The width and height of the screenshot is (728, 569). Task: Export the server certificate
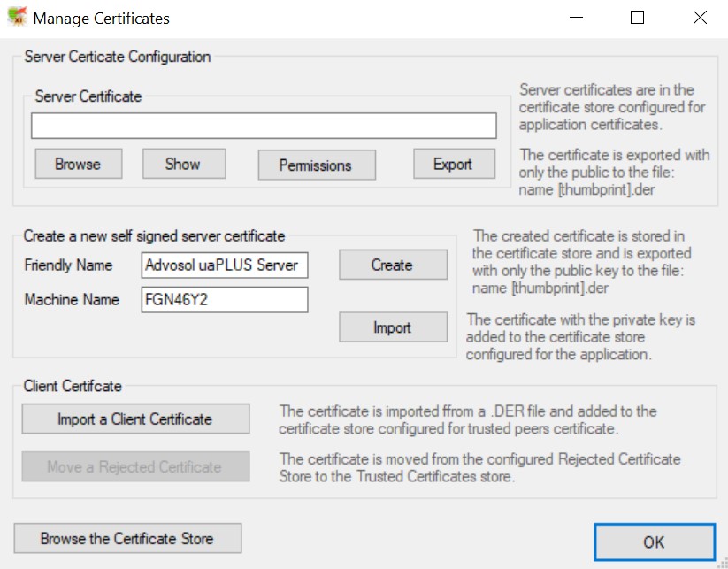(453, 164)
